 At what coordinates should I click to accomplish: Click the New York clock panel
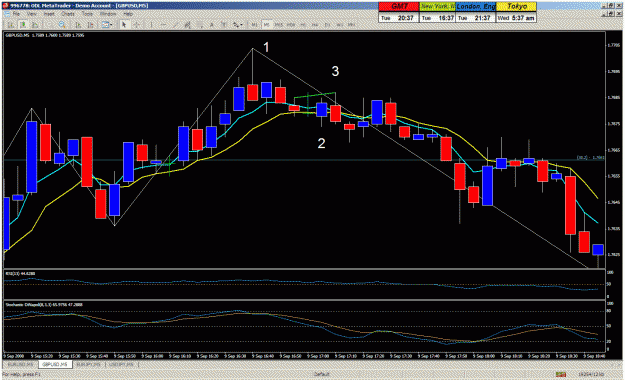pos(437,12)
